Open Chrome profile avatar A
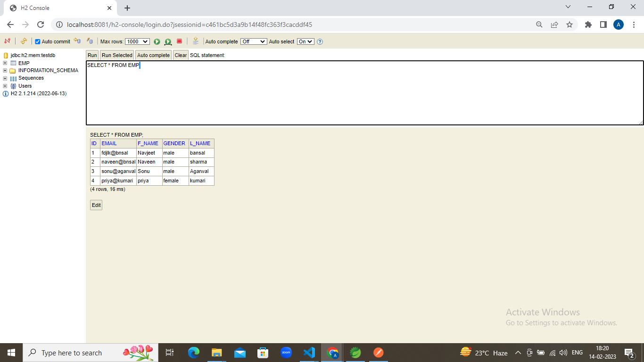This screenshot has width=644, height=362. pyautogui.click(x=619, y=25)
